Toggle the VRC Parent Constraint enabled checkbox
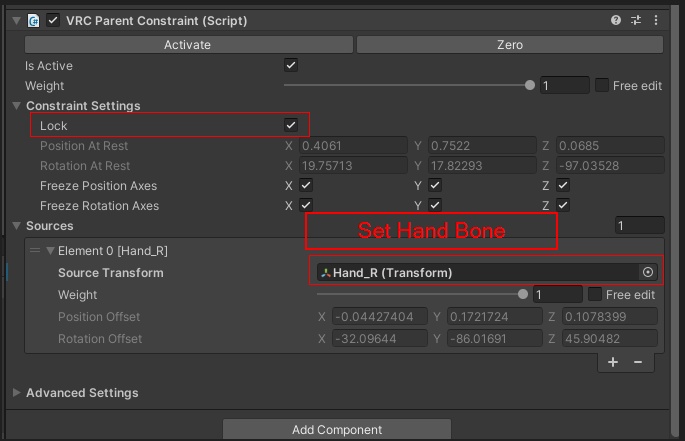The width and height of the screenshot is (685, 441). point(53,21)
